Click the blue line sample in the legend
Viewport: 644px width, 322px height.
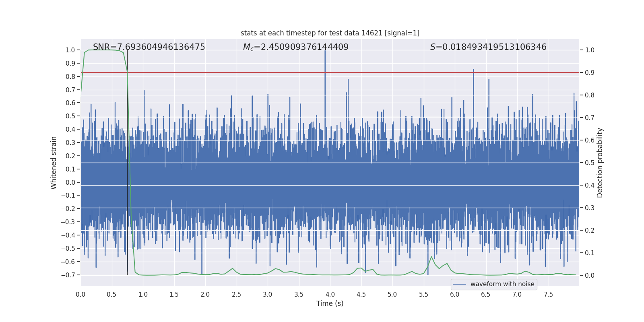point(459,284)
